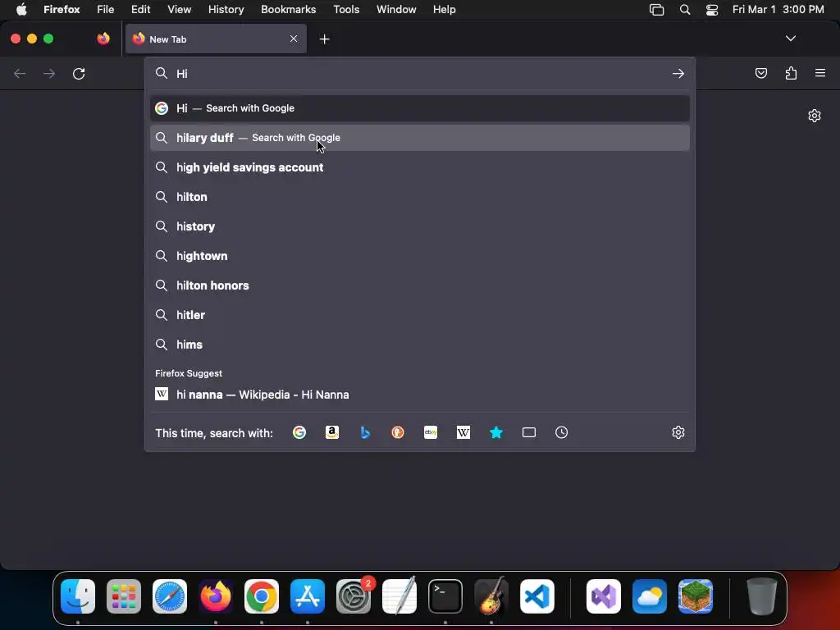
Task: Reload the current page
Action: click(x=79, y=73)
